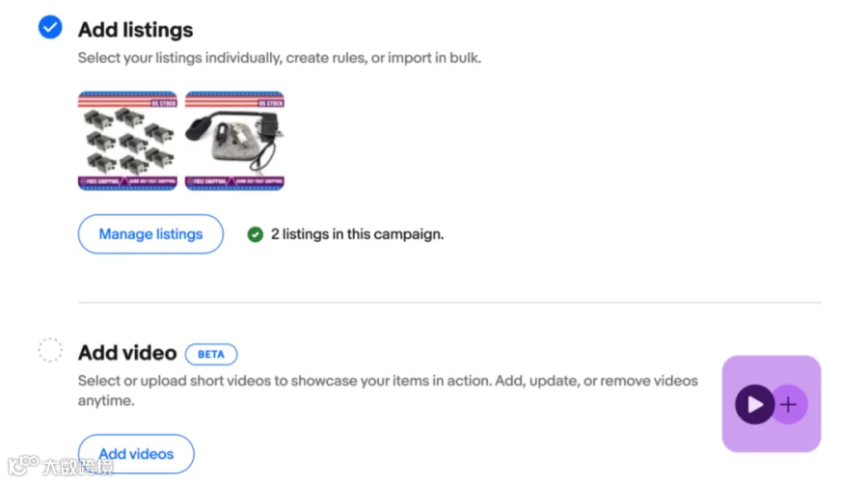Screen dimensions: 868x483
Task: Click the purple add video tile
Action: pyautogui.click(x=772, y=404)
